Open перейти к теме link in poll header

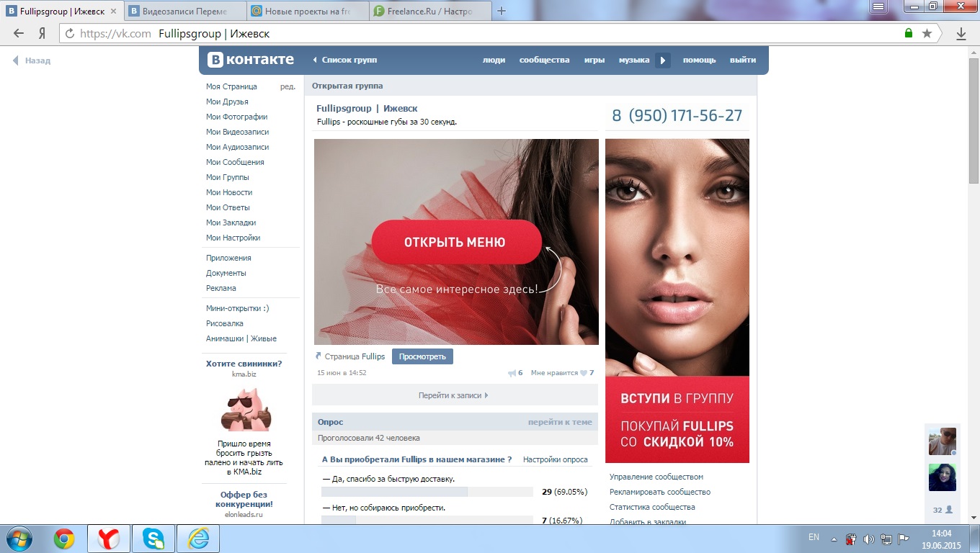click(x=560, y=422)
